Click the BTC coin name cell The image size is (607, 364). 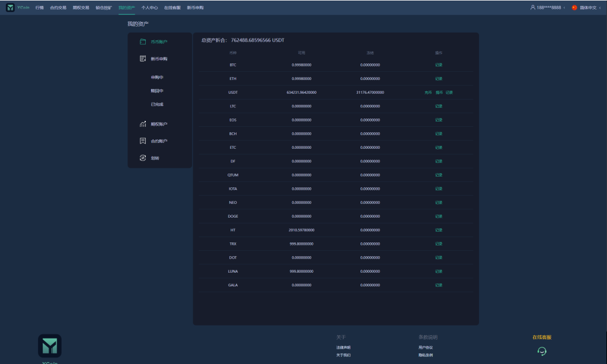tap(232, 65)
